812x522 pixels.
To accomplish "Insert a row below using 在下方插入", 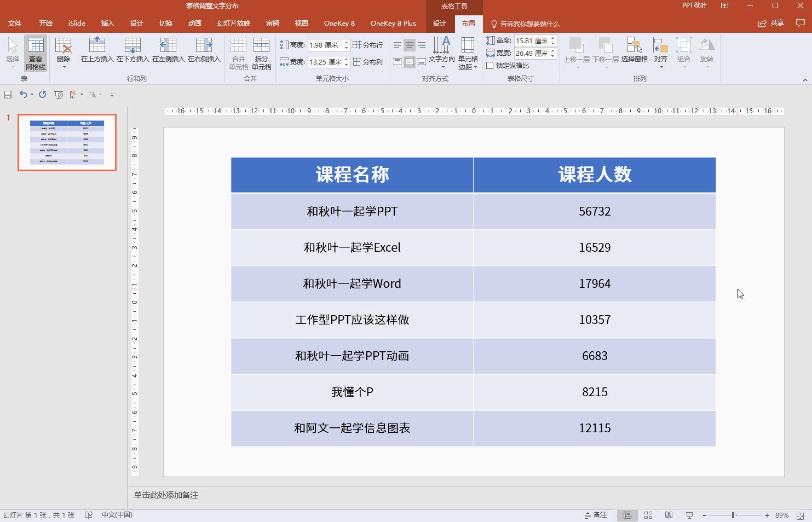I will tap(132, 52).
